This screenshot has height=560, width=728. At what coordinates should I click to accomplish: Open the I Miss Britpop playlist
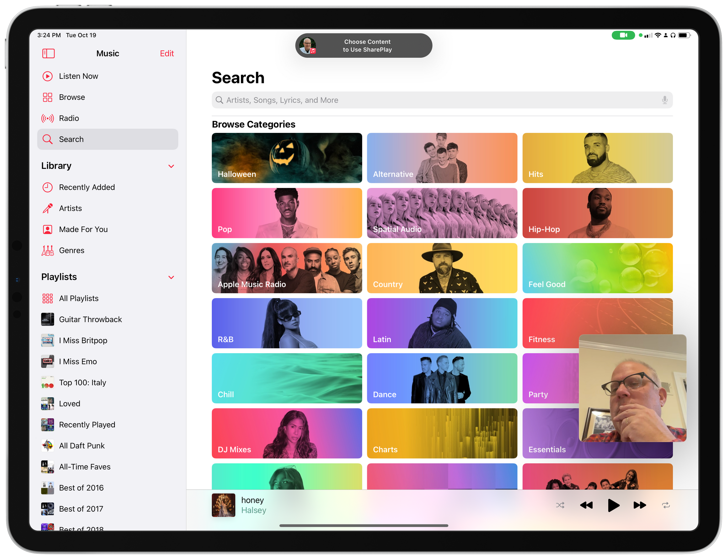[x=108, y=340]
